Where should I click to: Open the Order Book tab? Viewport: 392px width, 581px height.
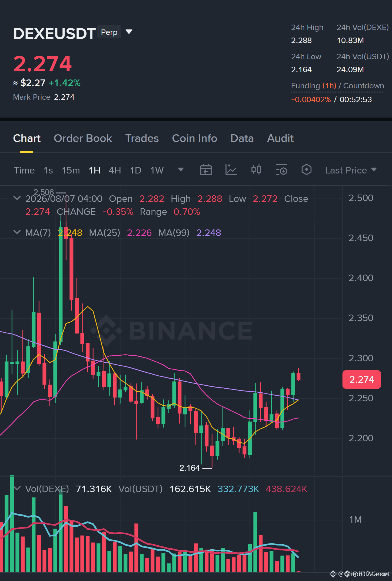pyautogui.click(x=83, y=138)
